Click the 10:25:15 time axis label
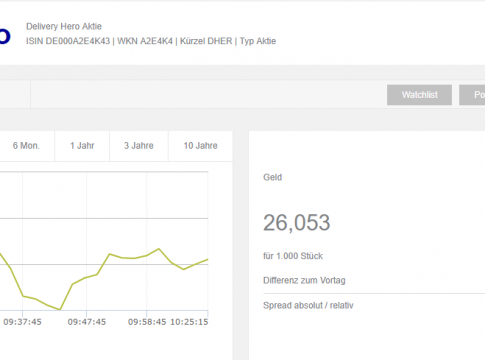The image size is (485, 360). [x=189, y=322]
